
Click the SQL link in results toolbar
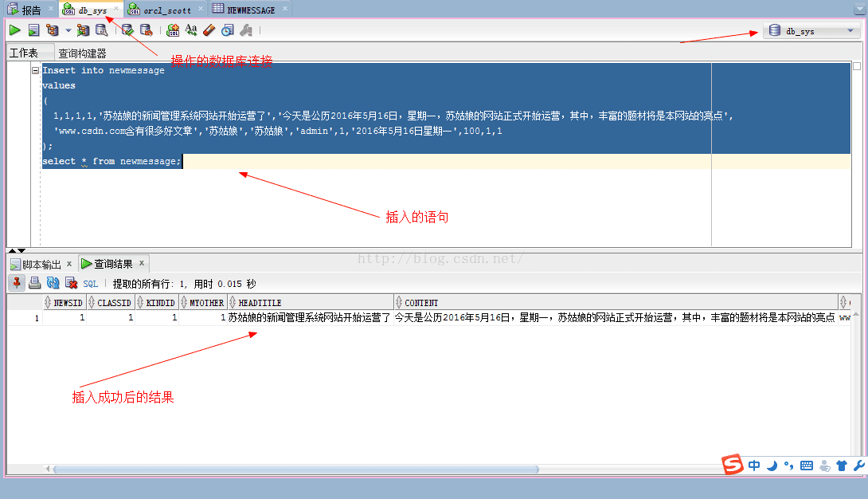(90, 284)
